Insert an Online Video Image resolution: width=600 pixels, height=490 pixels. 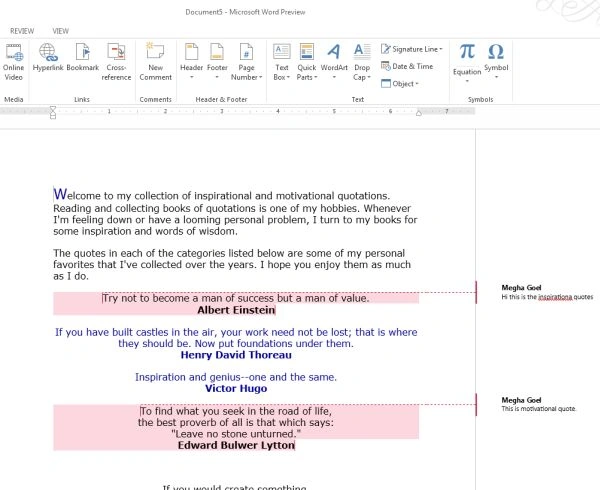[x=14, y=62]
